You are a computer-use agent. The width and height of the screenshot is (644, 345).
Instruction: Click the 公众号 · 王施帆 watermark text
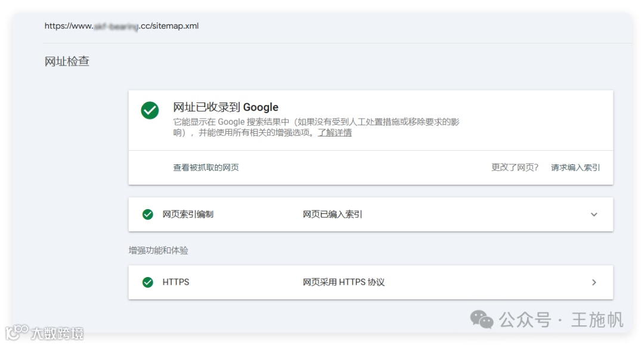(561, 320)
